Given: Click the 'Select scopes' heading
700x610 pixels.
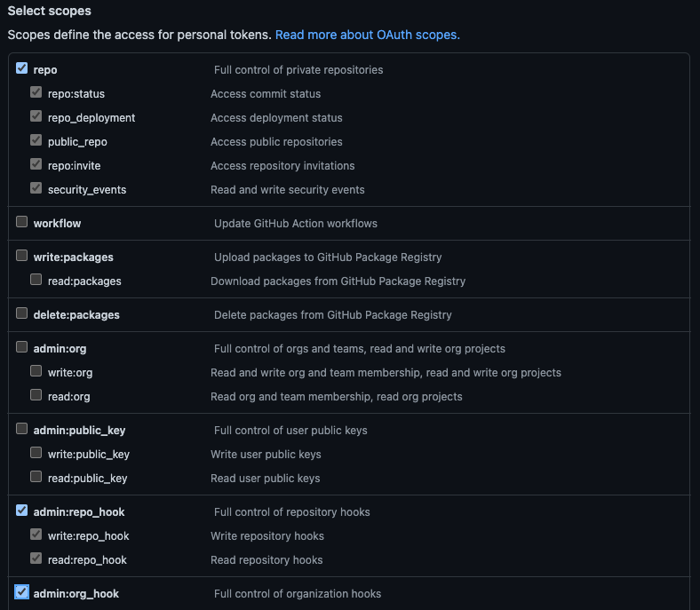Looking at the screenshot, I should (49, 11).
